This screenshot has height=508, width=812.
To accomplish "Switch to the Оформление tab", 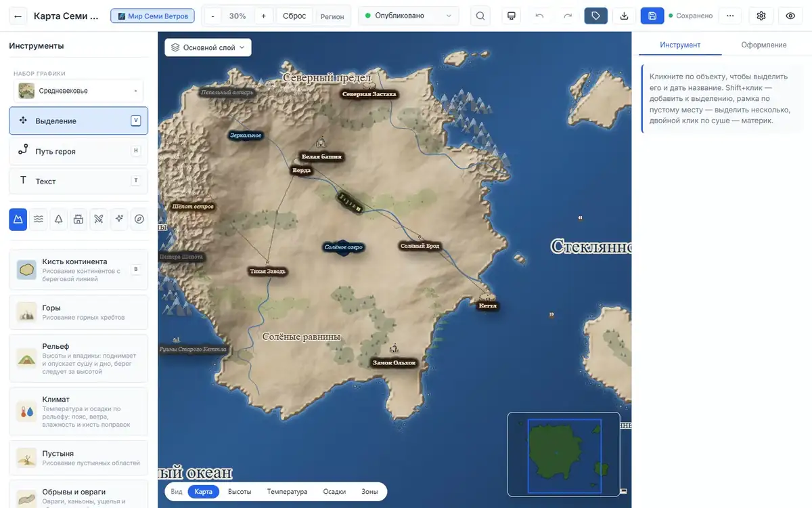I will click(x=763, y=45).
